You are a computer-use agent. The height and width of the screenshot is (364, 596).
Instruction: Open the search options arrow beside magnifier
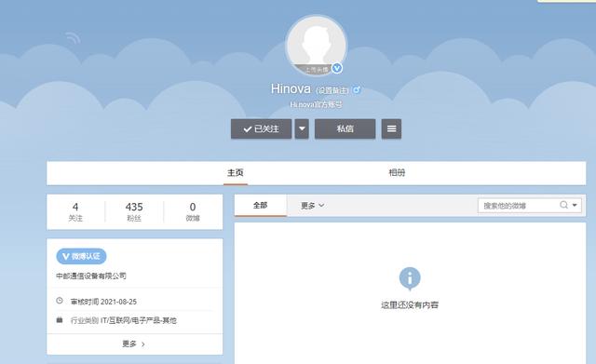click(x=575, y=205)
